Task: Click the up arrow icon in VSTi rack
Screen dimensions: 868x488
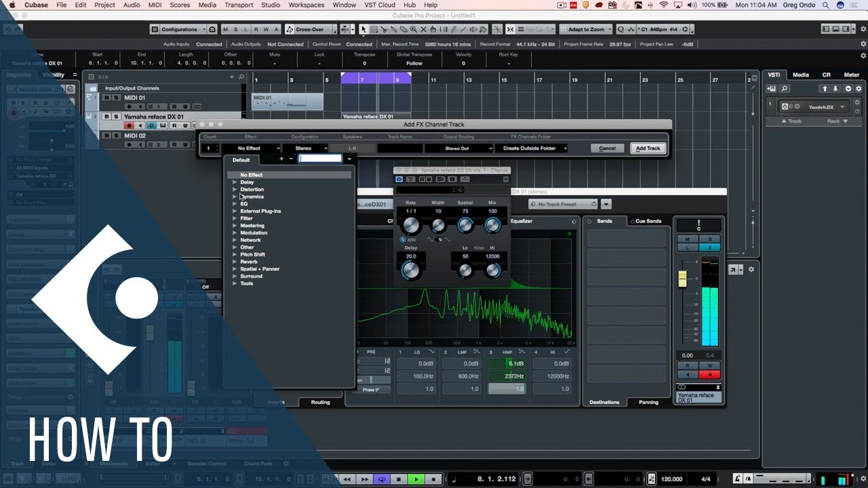Action: 825,89
